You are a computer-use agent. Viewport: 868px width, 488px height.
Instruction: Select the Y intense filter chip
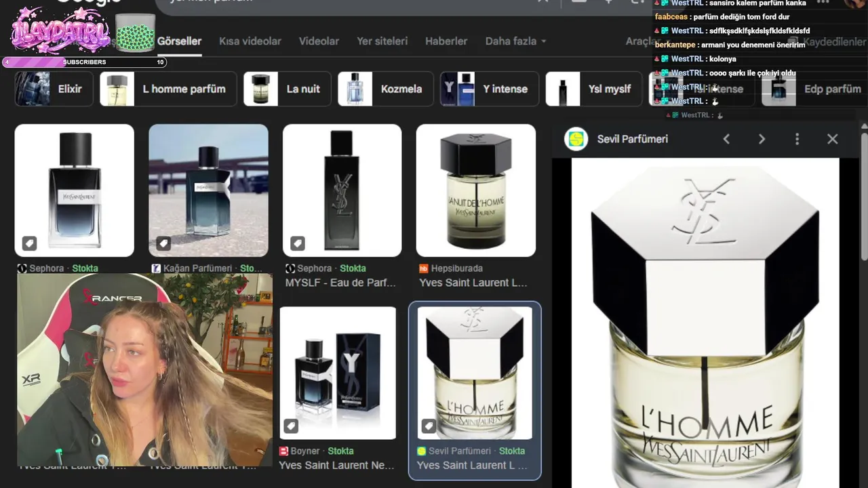(489, 89)
